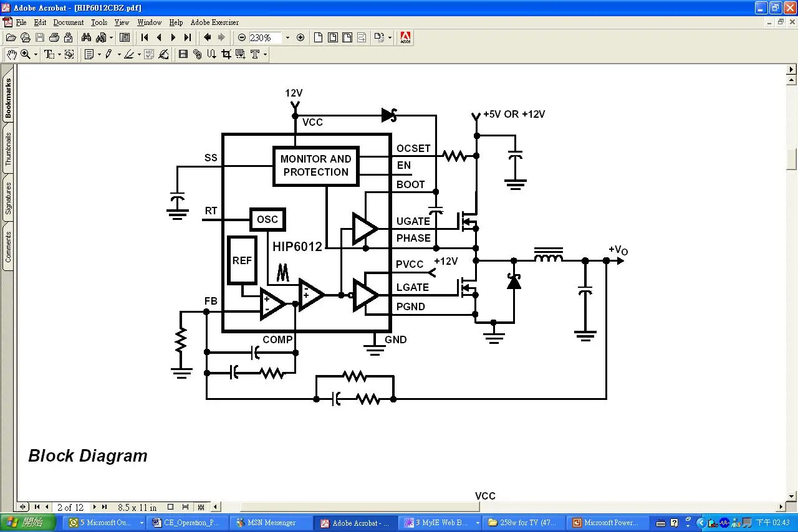
Task: Select the Hand tool
Action: 12,54
